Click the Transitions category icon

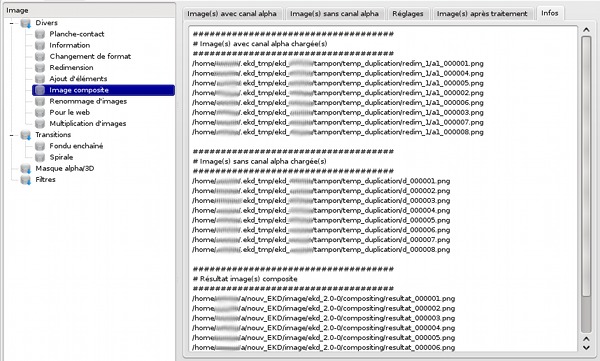tap(26, 135)
